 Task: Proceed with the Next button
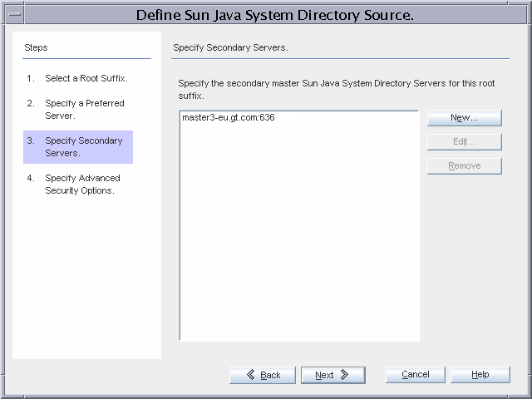[x=333, y=375]
